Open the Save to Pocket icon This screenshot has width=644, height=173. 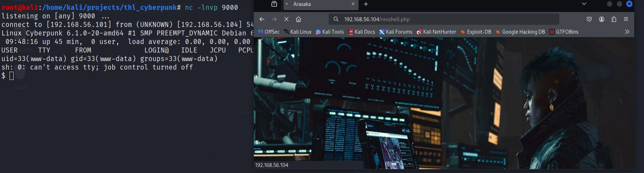pyautogui.click(x=589, y=19)
